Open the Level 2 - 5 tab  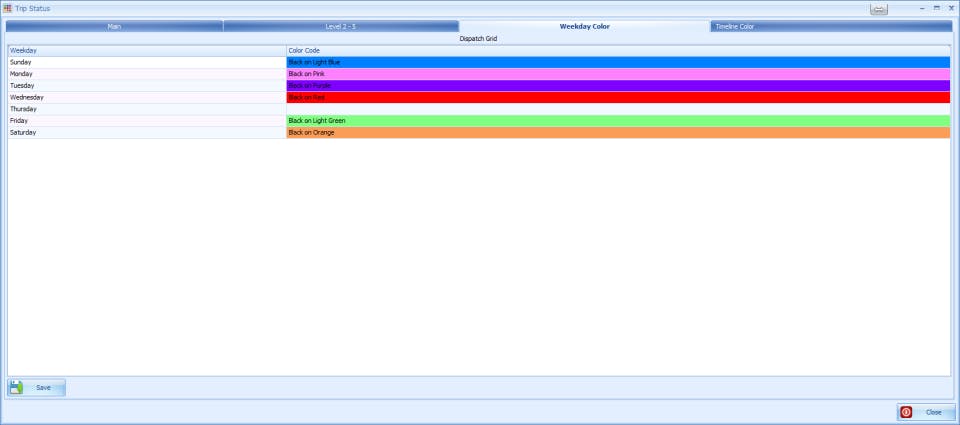(341, 26)
